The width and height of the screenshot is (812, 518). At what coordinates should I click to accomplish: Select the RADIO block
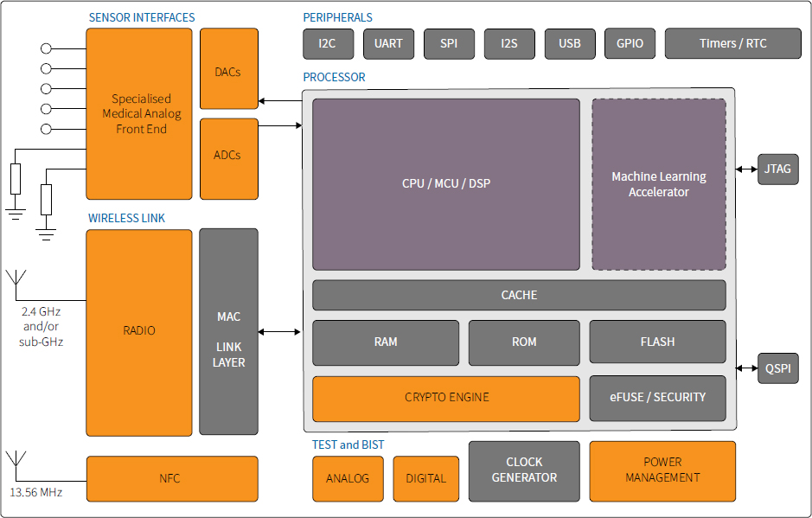(x=138, y=333)
